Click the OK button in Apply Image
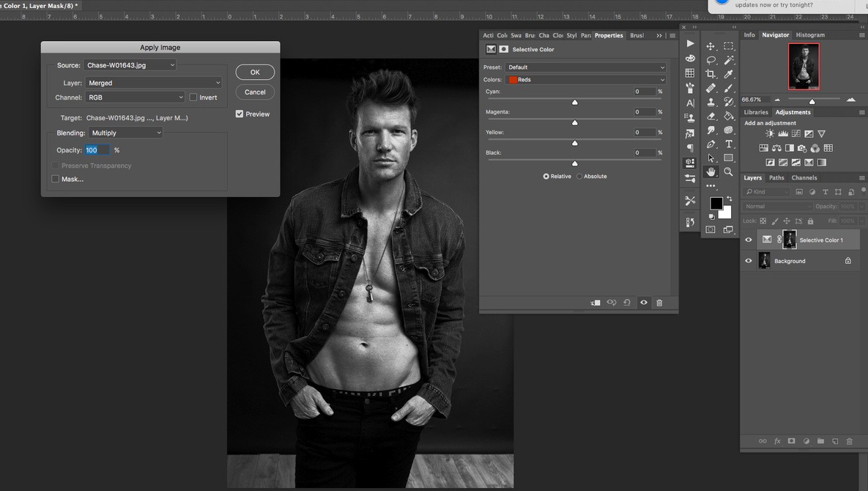 (254, 72)
